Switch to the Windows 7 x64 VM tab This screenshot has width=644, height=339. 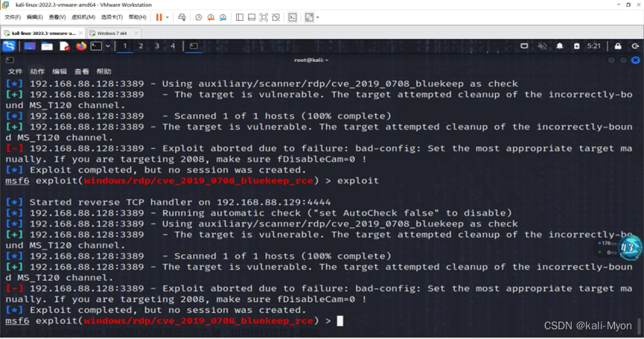[x=112, y=33]
